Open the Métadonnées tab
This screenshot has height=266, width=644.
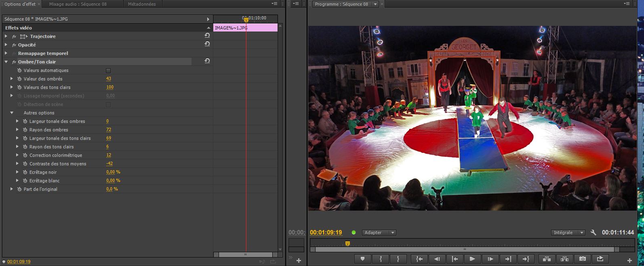[142, 4]
